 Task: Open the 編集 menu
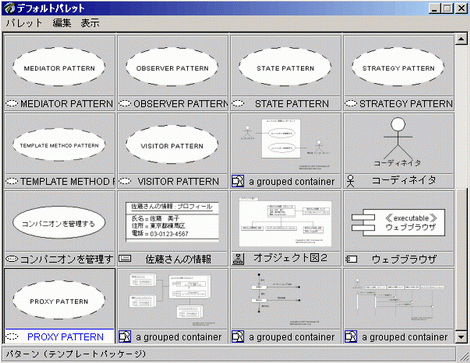tap(62, 23)
